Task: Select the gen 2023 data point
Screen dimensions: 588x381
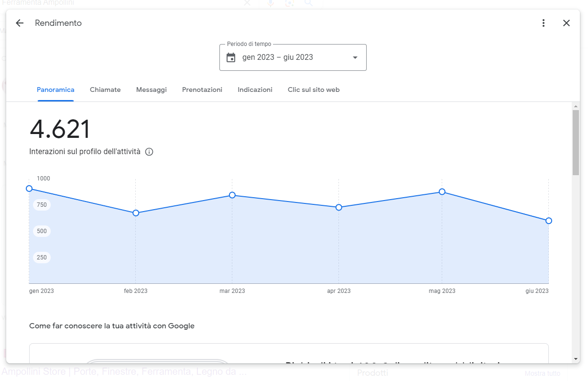Action: click(29, 189)
